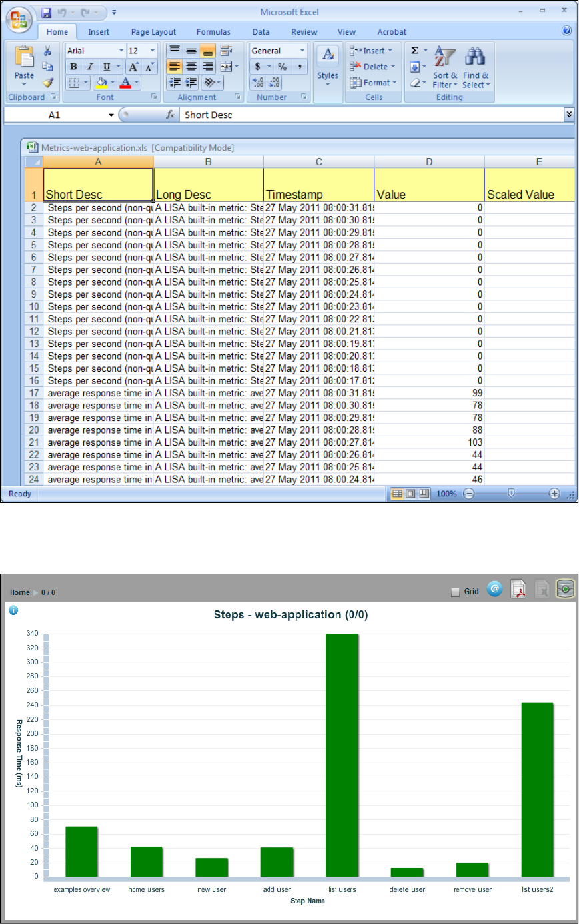Switch to Page Layout view in status bar
The image size is (579, 924).
click(x=410, y=494)
